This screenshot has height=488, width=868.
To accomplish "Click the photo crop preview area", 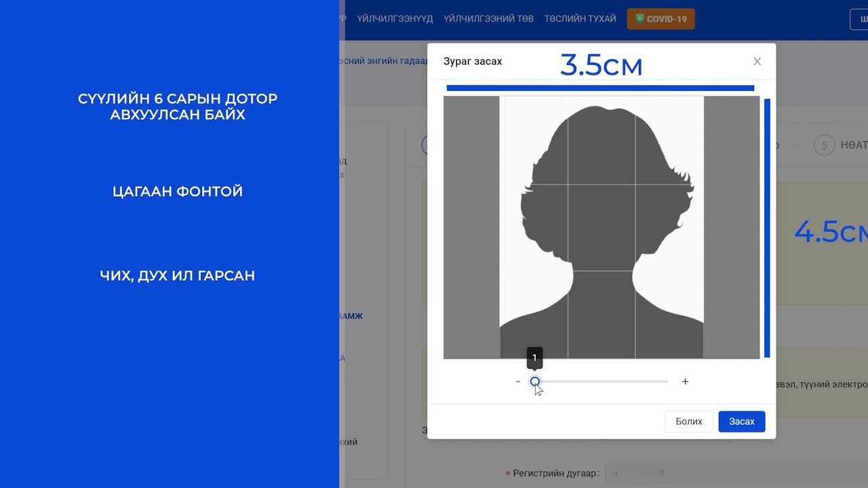I will pyautogui.click(x=601, y=227).
